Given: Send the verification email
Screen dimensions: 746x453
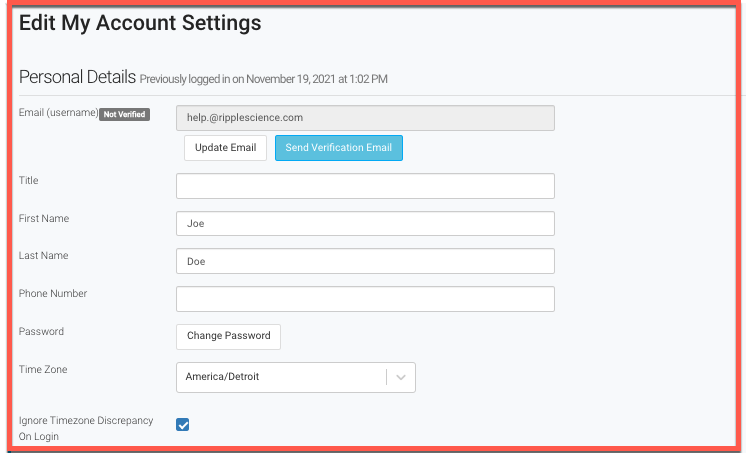Looking at the screenshot, I should coord(339,148).
